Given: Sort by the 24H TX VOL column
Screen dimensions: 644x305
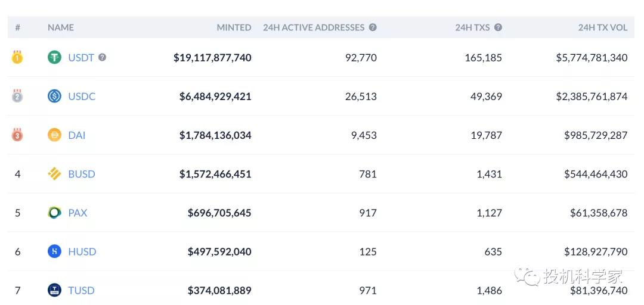Looking at the screenshot, I should coord(602,27).
